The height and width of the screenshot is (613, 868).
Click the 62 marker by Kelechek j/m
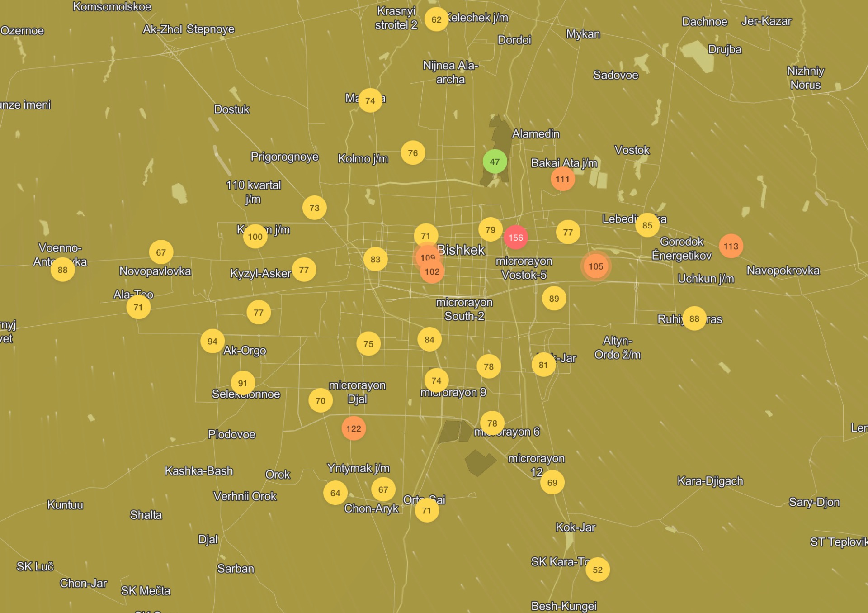(x=436, y=19)
